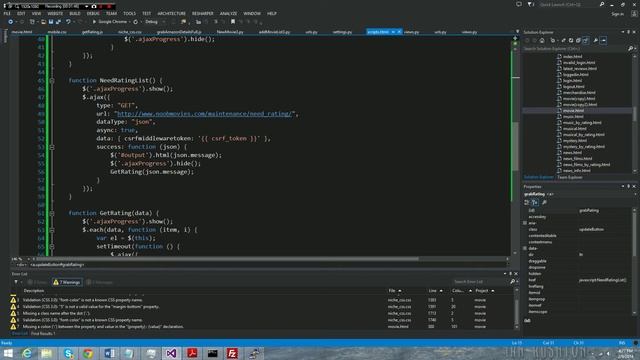Click the Save icon in the toolbar
Viewport: 640px width, 360px height.
(x=51, y=22)
